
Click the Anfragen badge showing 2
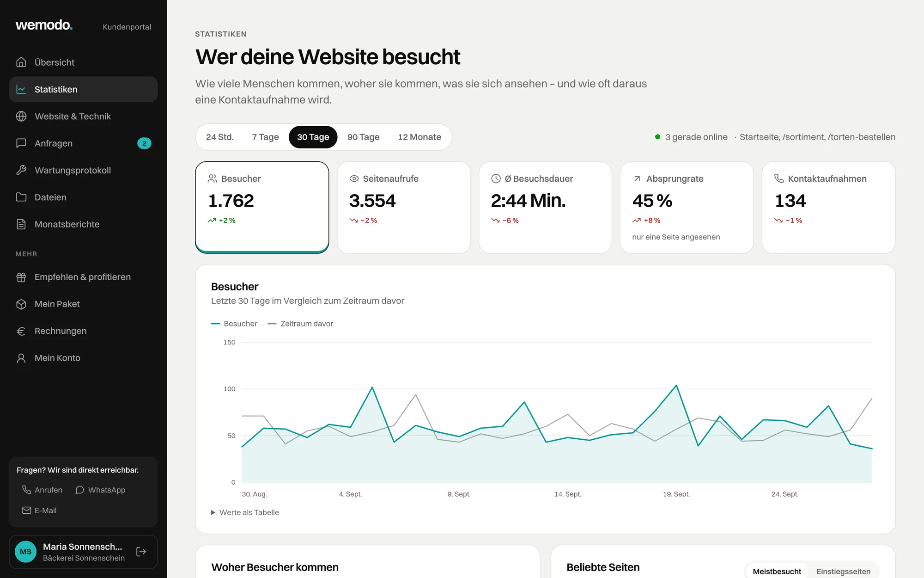[x=144, y=143]
